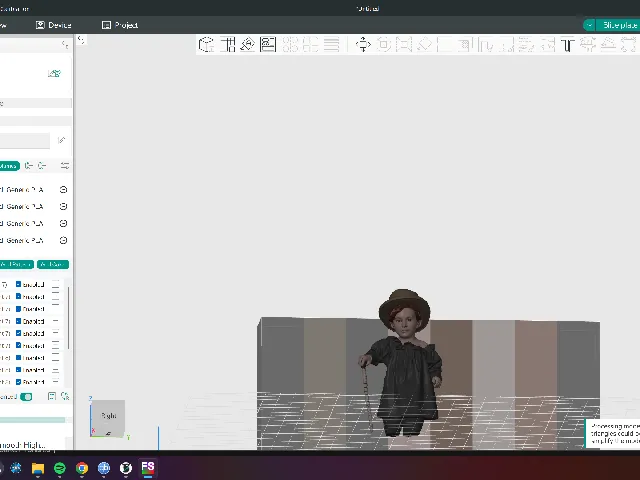
Task: Click the add filament icon
Action: [29, 166]
